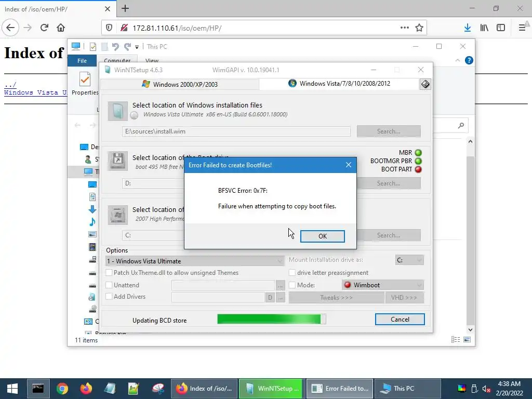Click the This PC scrollbar down arrow
Image resolution: width=532 pixels, height=399 pixels.
tap(470, 330)
